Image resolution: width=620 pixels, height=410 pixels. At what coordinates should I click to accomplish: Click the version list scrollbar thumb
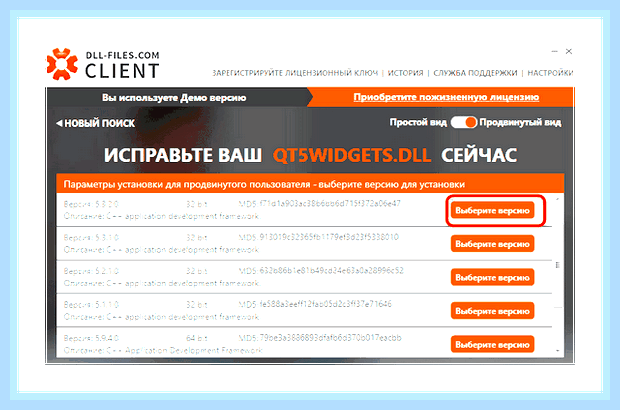pos(558,265)
